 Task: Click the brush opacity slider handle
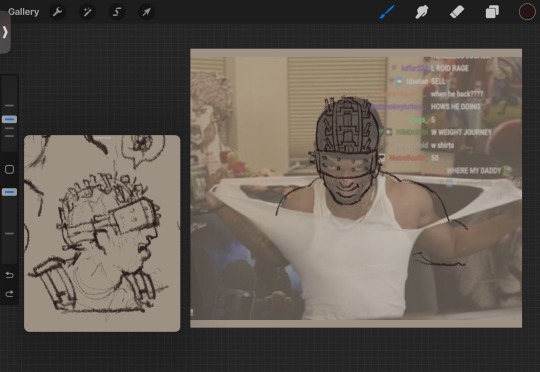[9, 192]
